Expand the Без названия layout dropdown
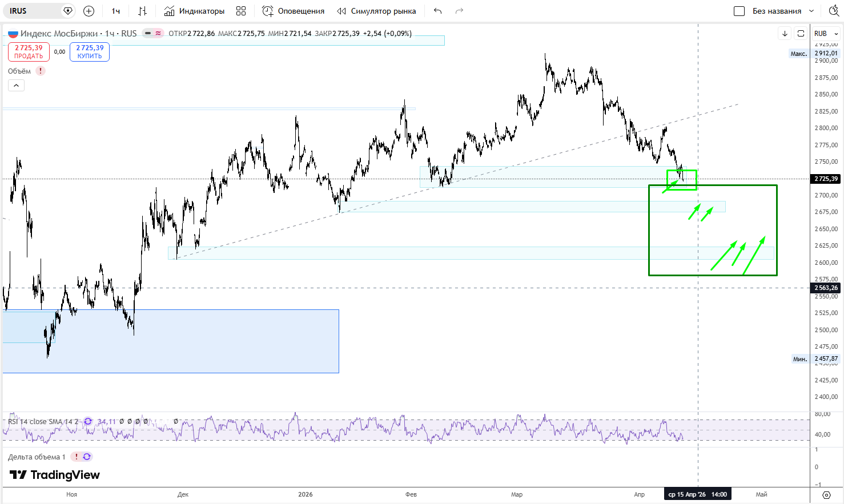This screenshot has width=844, height=504. coord(811,11)
